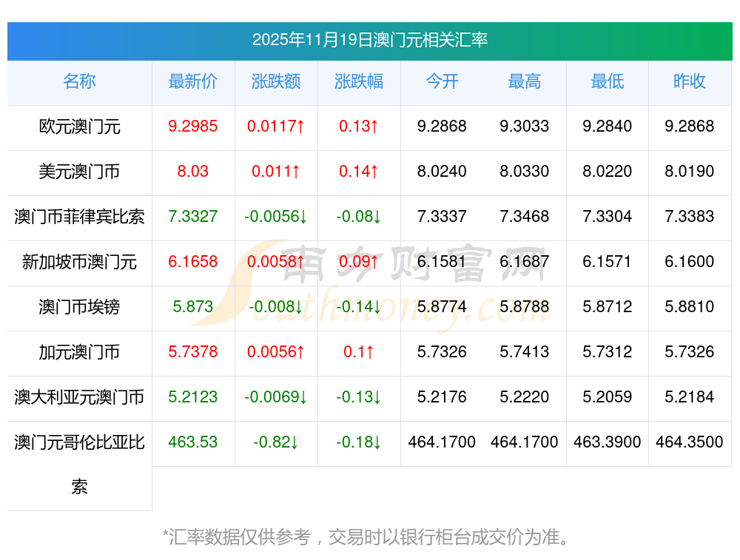Click the 美元澳门币 row name

click(79, 172)
